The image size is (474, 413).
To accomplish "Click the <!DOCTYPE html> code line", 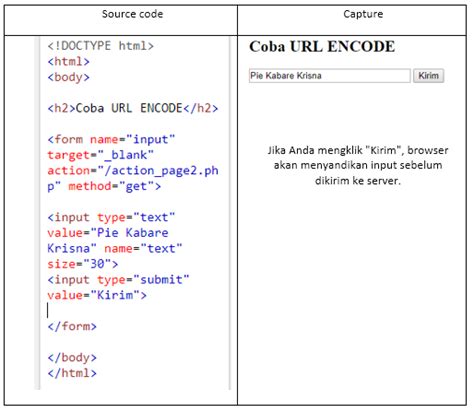I will pyautogui.click(x=100, y=46).
